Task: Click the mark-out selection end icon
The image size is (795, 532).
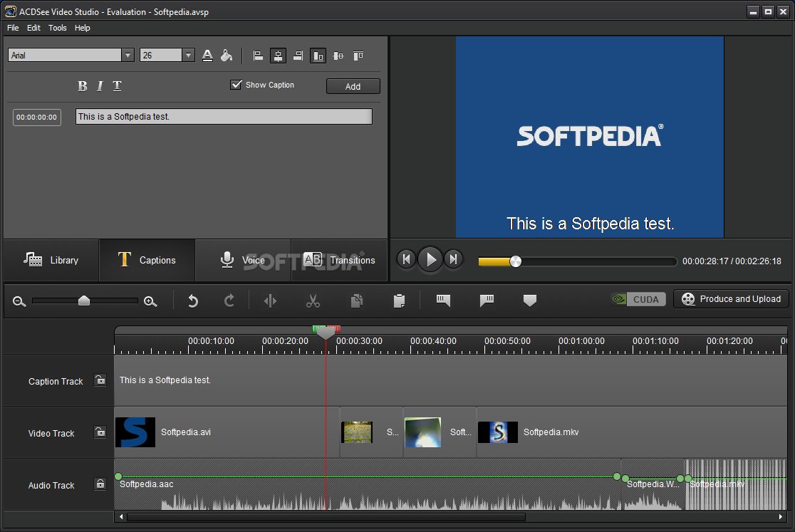Action: pos(487,301)
